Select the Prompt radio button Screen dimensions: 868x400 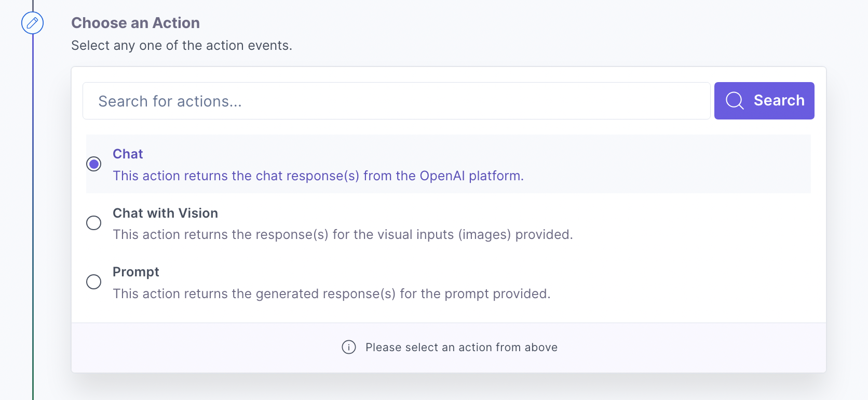coord(94,282)
